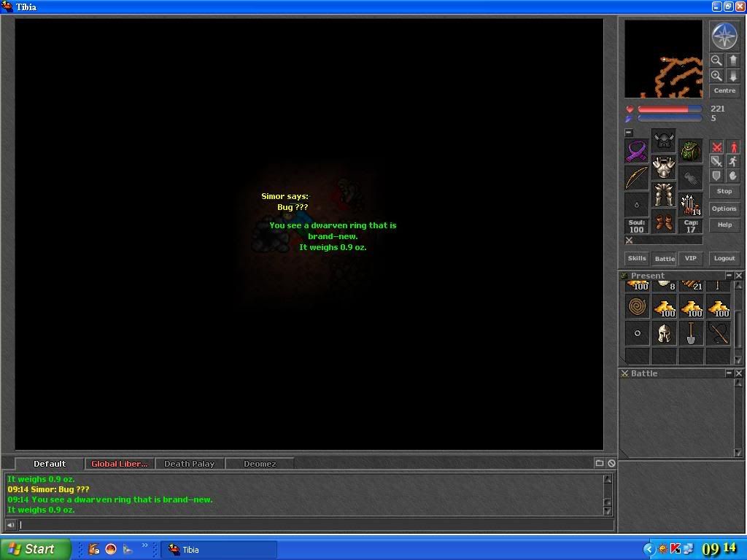Zoom out the minimap
Image resolution: width=747 pixels, height=560 pixels.
[x=716, y=61]
